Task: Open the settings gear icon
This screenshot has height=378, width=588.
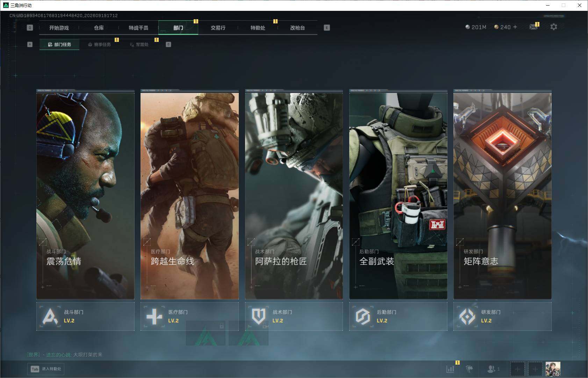Action: click(553, 27)
